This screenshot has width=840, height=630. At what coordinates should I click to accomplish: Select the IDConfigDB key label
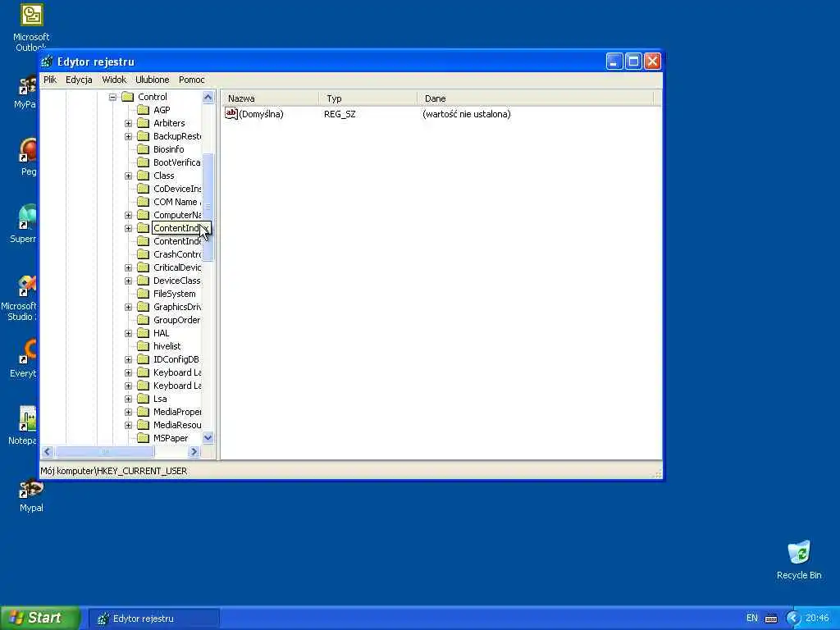tap(176, 359)
